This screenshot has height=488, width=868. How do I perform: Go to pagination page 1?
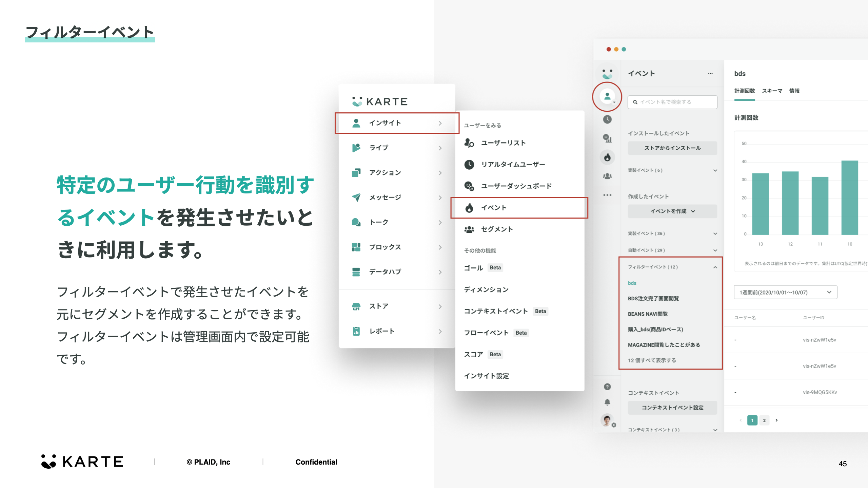pyautogui.click(x=752, y=421)
